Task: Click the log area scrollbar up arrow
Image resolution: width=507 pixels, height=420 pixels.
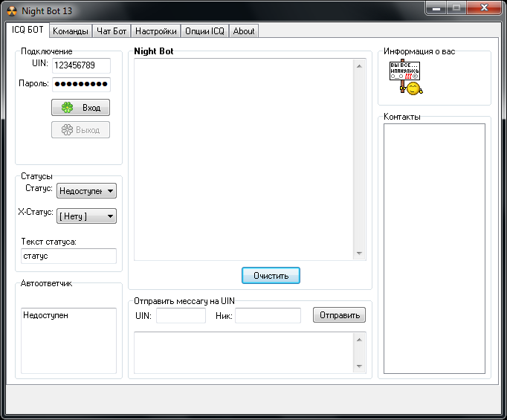Action: pos(359,66)
